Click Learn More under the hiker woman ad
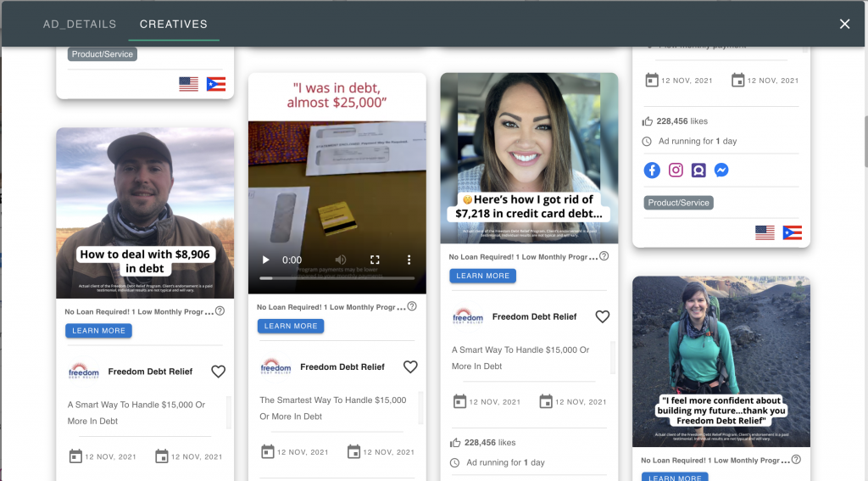The image size is (868, 481). coord(675,477)
